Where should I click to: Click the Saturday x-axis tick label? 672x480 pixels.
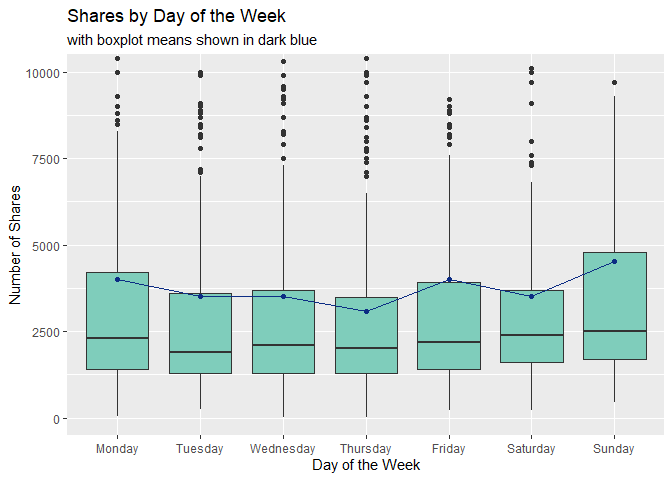click(x=531, y=449)
